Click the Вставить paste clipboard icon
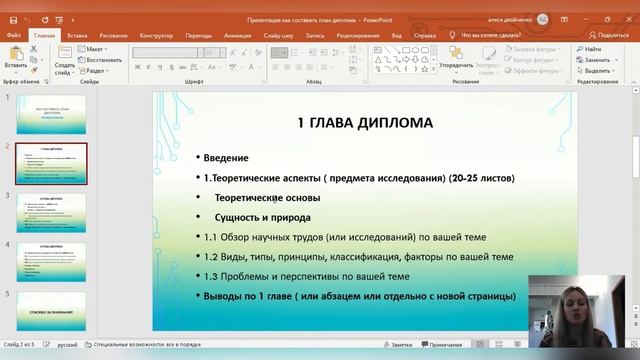This screenshot has width=640, height=360. [x=16, y=53]
